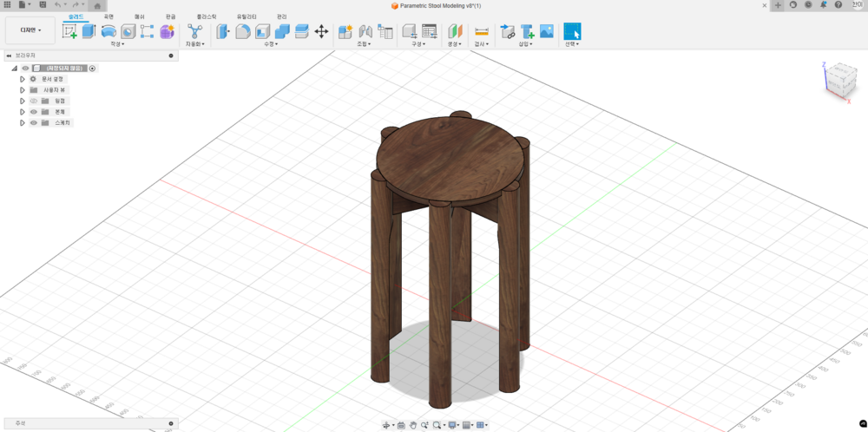Screen dimensions: 868x432
Task: Expand the 문서 설정 tree node
Action: point(23,79)
